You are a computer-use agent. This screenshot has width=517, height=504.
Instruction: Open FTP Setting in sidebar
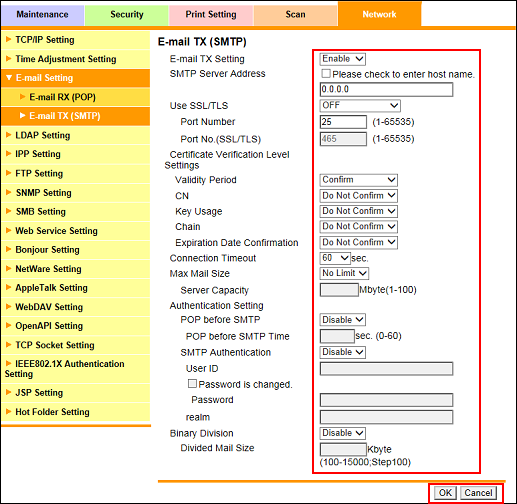[x=76, y=173]
